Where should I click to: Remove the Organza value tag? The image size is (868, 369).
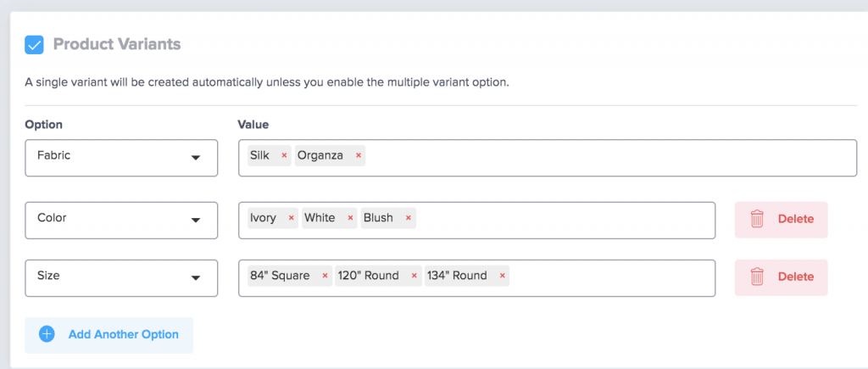pos(359,156)
